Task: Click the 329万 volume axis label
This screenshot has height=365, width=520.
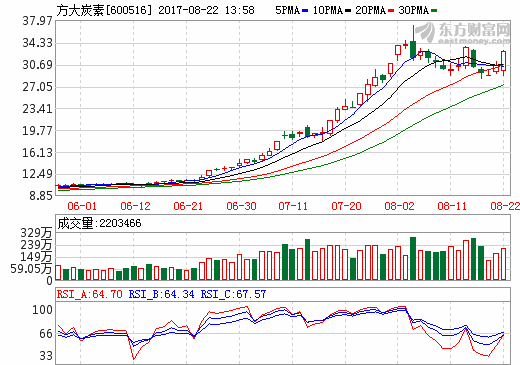Action: (36, 233)
